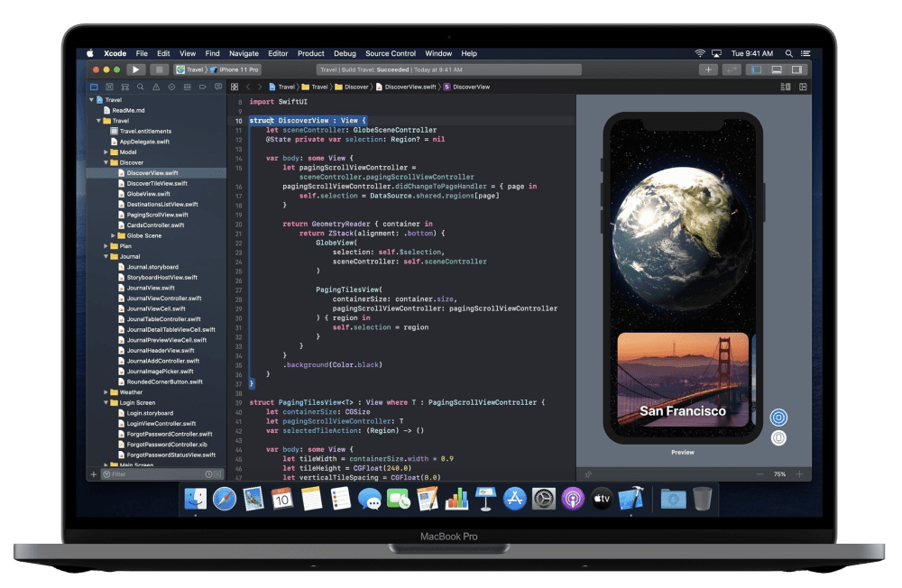Viewport: 902px width, 588px height.
Task: Go forward in editor history
Action: (260, 87)
